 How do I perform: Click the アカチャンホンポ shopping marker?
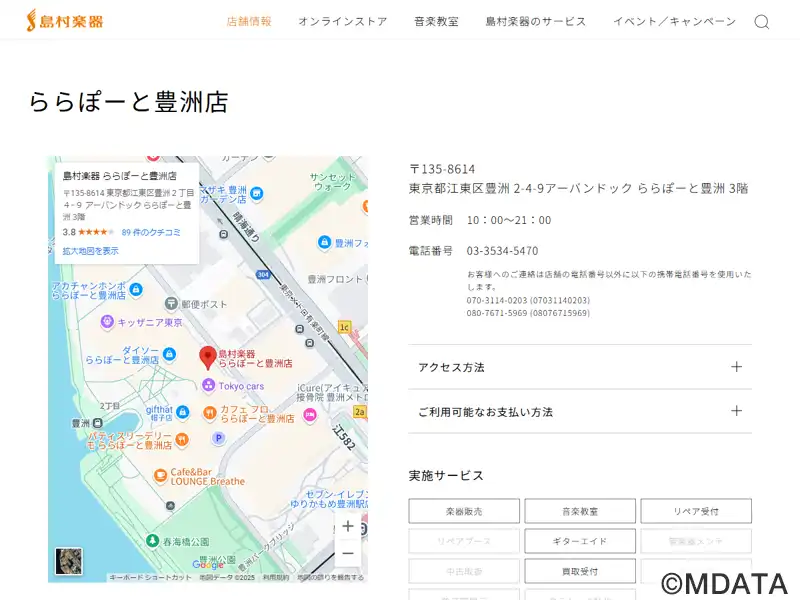(x=136, y=289)
